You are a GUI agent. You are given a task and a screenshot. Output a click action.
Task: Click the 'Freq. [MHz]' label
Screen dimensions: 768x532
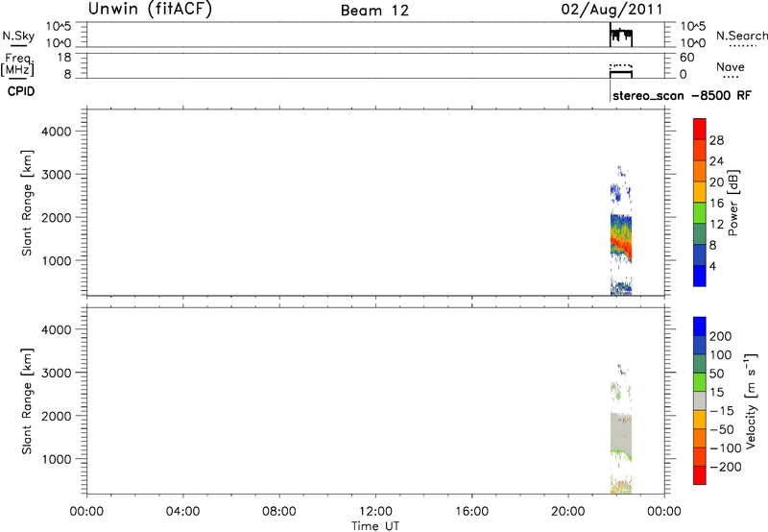point(17,64)
